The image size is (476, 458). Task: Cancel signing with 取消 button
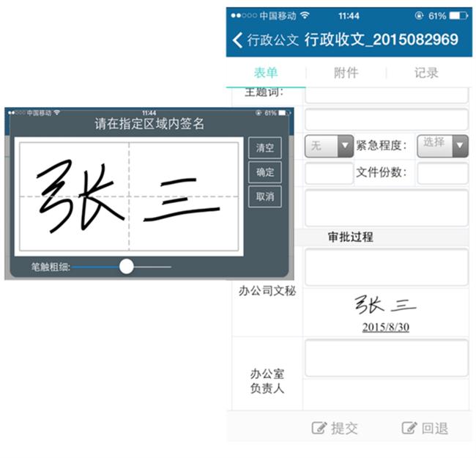pyautogui.click(x=264, y=196)
